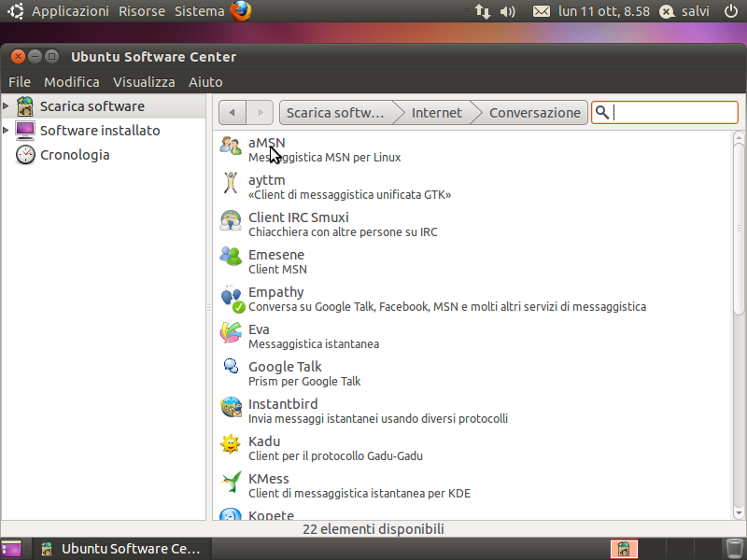Image resolution: width=747 pixels, height=560 pixels.
Task: Click the Empathy application icon
Action: pos(232,299)
